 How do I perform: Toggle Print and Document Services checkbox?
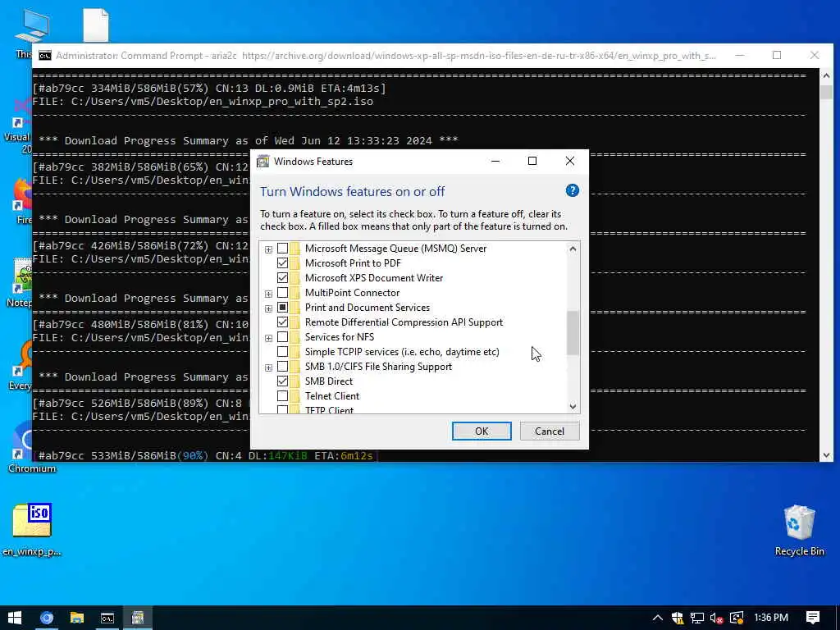click(x=282, y=308)
